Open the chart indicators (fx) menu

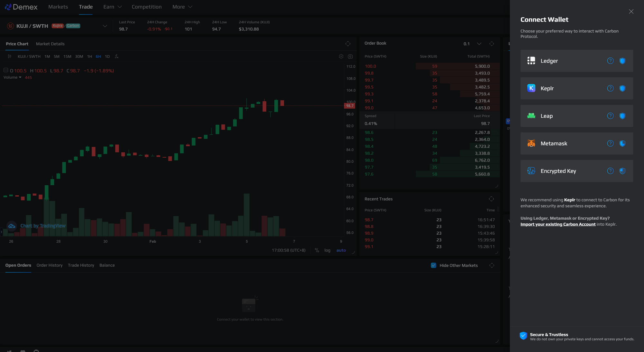point(117,56)
